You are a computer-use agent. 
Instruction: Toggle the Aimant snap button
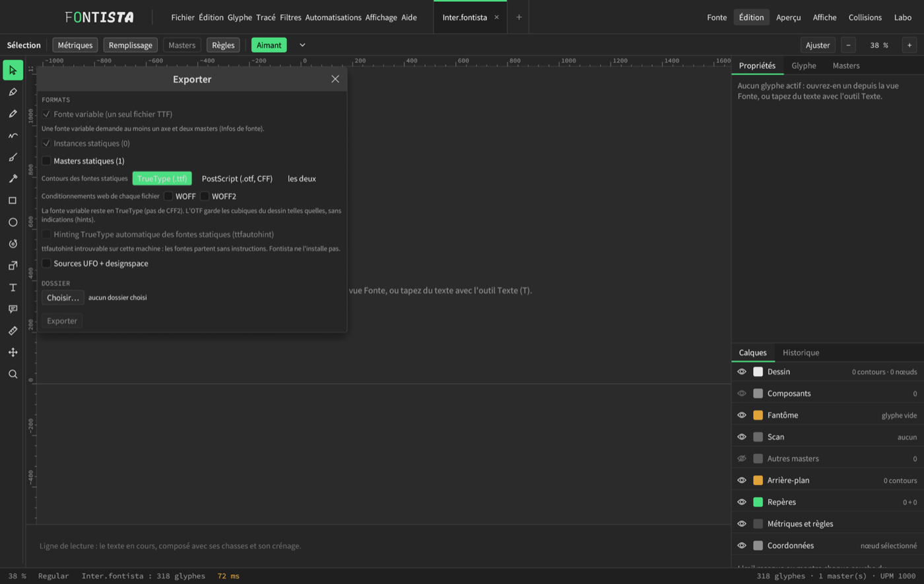point(269,45)
